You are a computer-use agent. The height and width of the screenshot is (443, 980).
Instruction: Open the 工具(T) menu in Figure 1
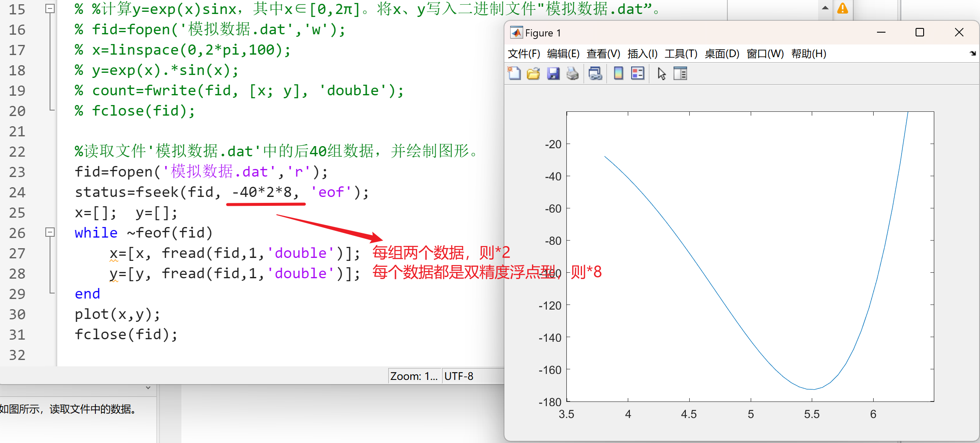[681, 54]
